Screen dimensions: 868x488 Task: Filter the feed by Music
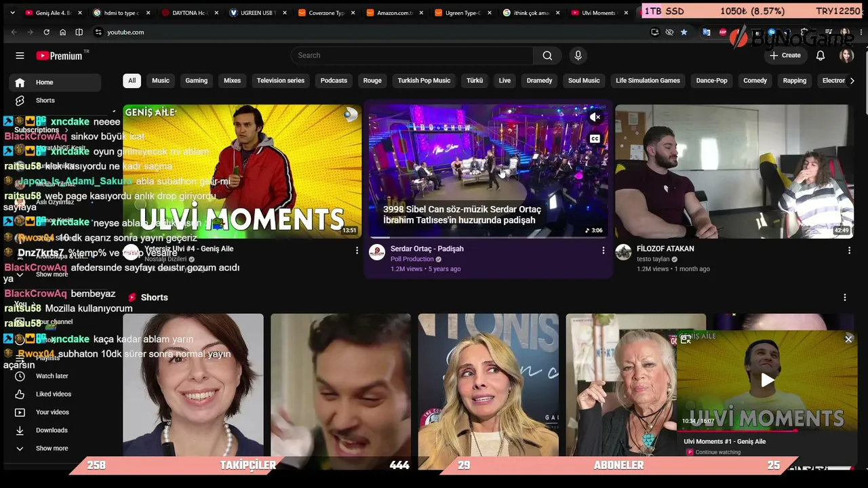click(x=161, y=81)
